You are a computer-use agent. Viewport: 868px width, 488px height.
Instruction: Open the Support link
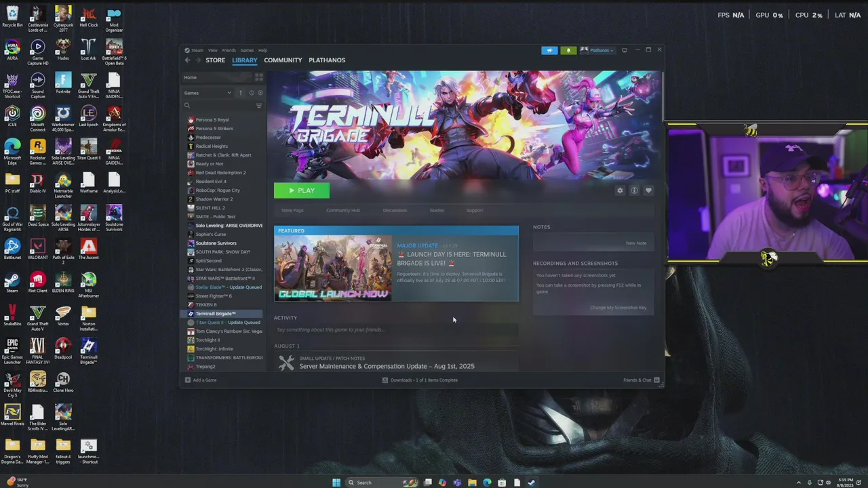(475, 210)
